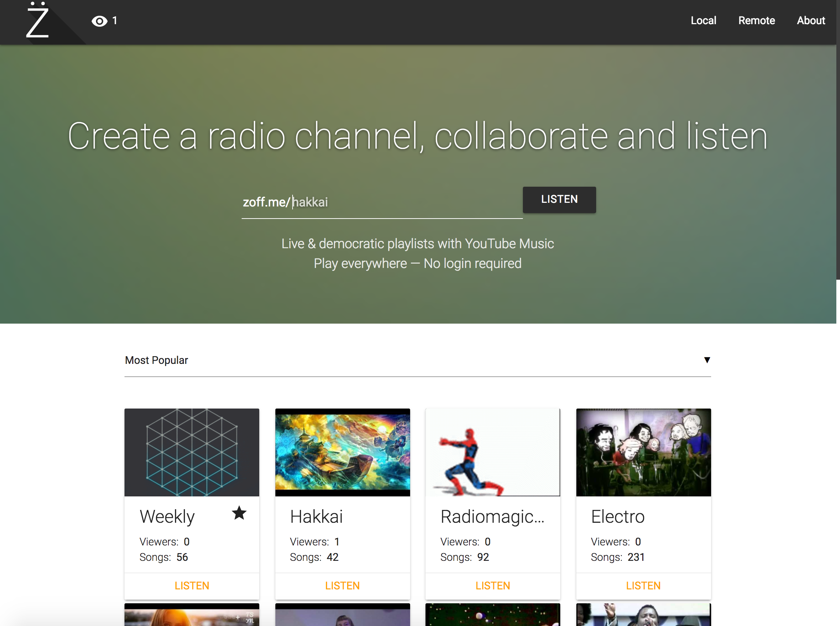Viewport: 840px width, 626px height.
Task: Click the star icon on Weekly card
Action: [239, 513]
